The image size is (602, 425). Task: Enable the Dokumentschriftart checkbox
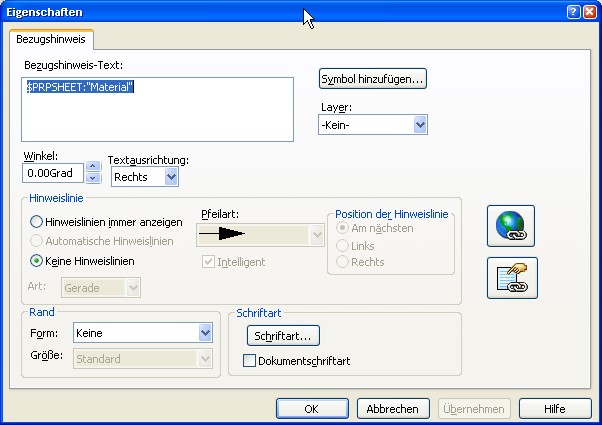[249, 361]
